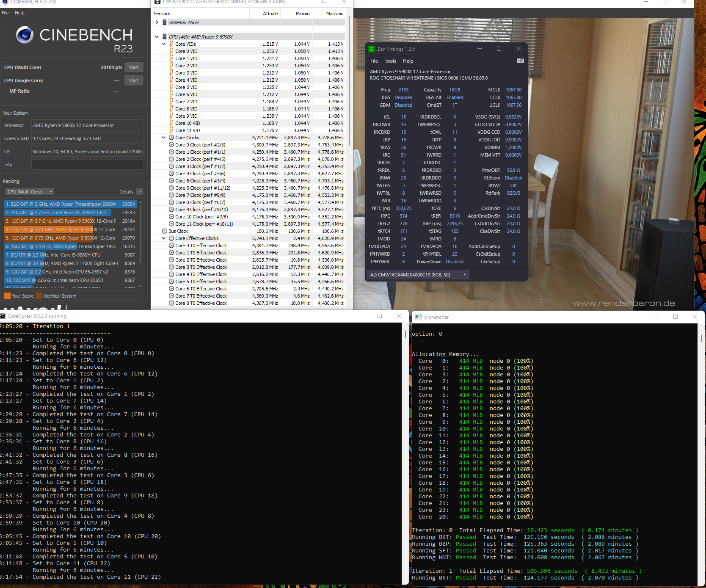Click the y-cruncher window title icon
This screenshot has height=588, width=706.
(x=418, y=317)
